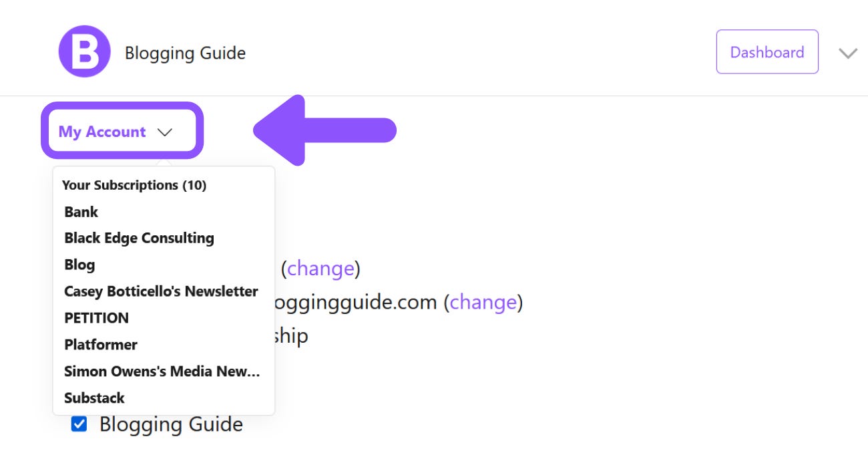
Task: Expand the chevron next to Dashboard
Action: pos(847,53)
